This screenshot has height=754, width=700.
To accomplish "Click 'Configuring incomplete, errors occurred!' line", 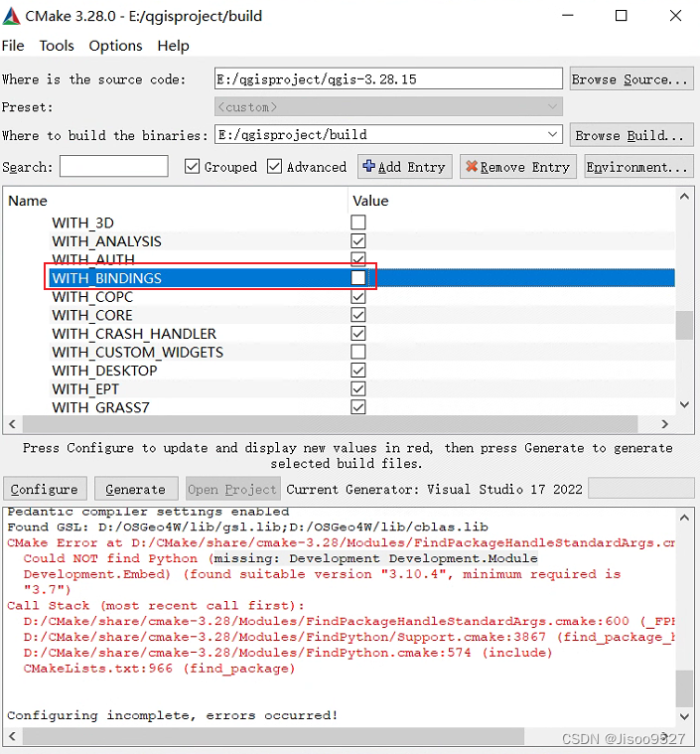I will [172, 715].
